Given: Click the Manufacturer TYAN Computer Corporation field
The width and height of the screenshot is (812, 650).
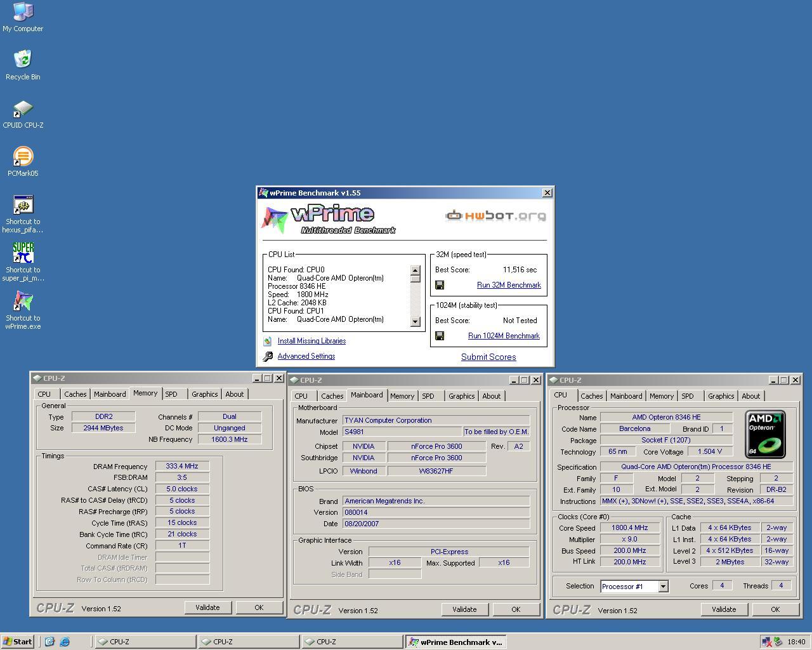Looking at the screenshot, I should click(x=436, y=420).
